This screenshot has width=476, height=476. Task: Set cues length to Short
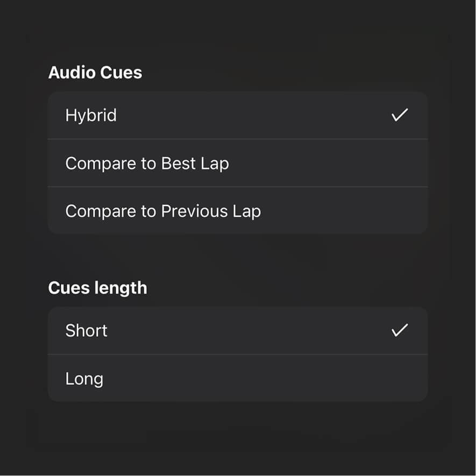click(x=237, y=330)
